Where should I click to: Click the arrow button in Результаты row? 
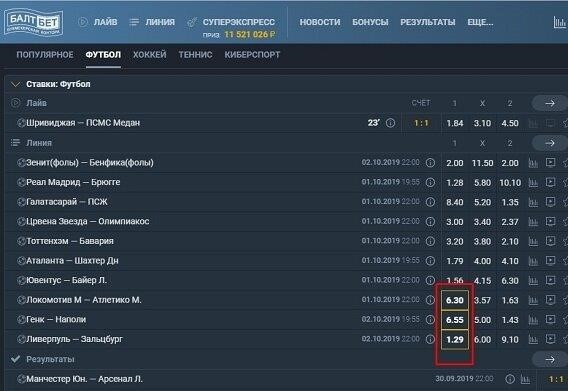coord(550,359)
